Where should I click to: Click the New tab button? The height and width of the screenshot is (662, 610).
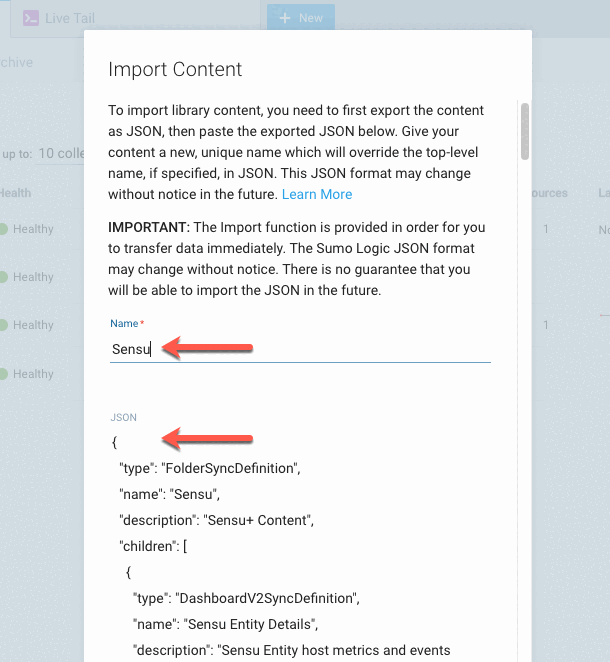pos(301,18)
